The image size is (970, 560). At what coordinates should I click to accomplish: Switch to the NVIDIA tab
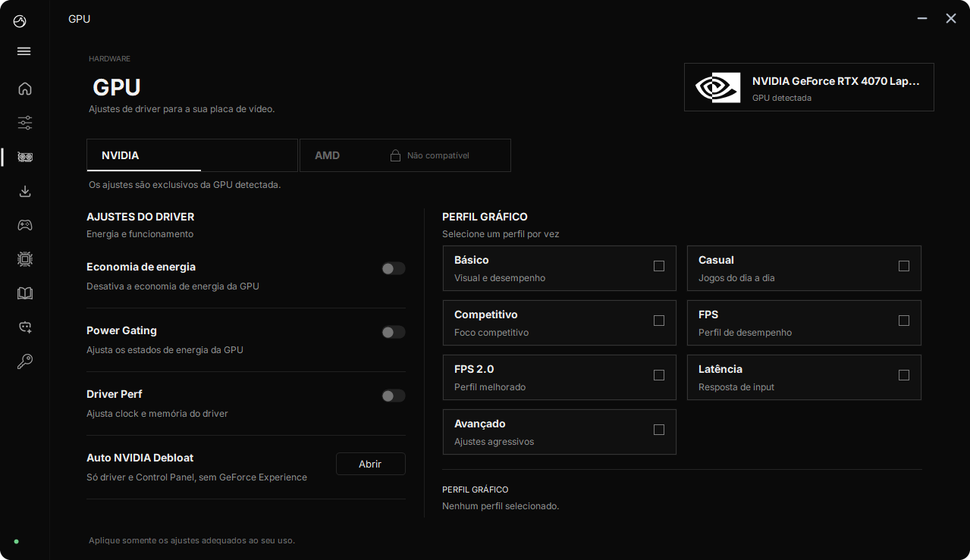pyautogui.click(x=192, y=155)
